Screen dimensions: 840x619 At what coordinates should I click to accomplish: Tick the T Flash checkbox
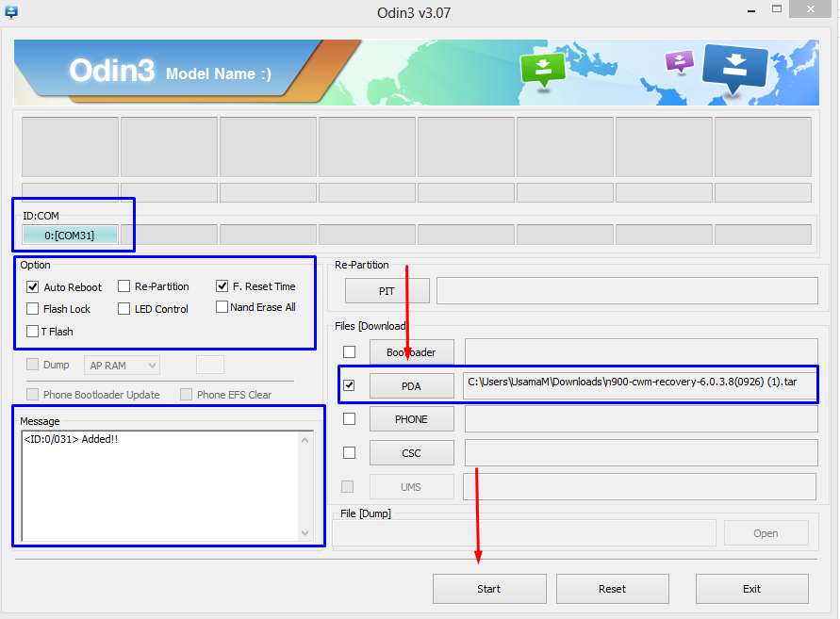click(x=33, y=332)
